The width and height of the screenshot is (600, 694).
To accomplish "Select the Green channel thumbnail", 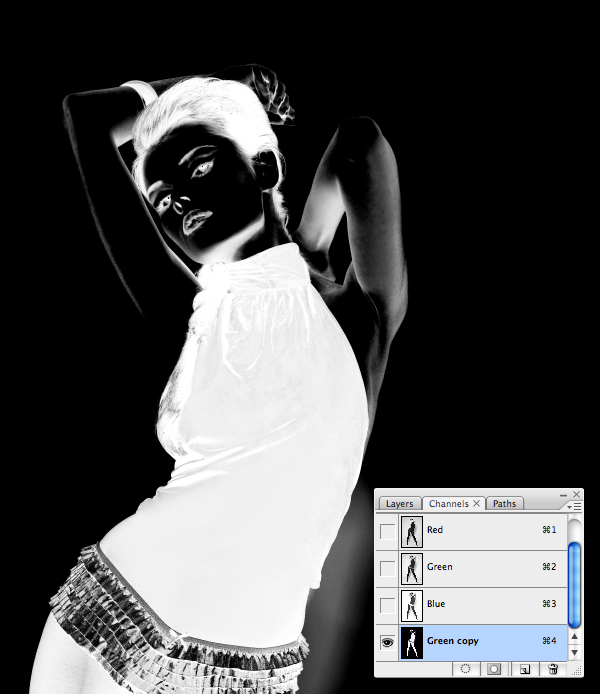I will [x=412, y=569].
